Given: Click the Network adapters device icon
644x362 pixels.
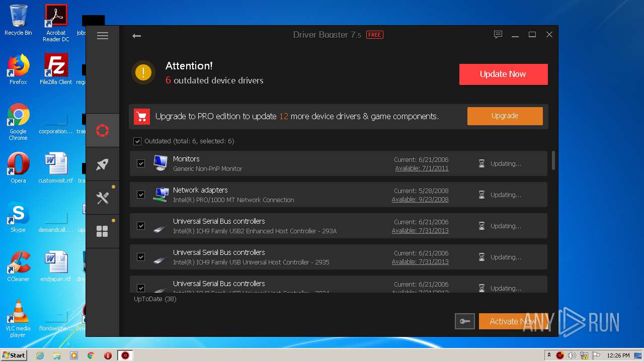Looking at the screenshot, I should (161, 195).
